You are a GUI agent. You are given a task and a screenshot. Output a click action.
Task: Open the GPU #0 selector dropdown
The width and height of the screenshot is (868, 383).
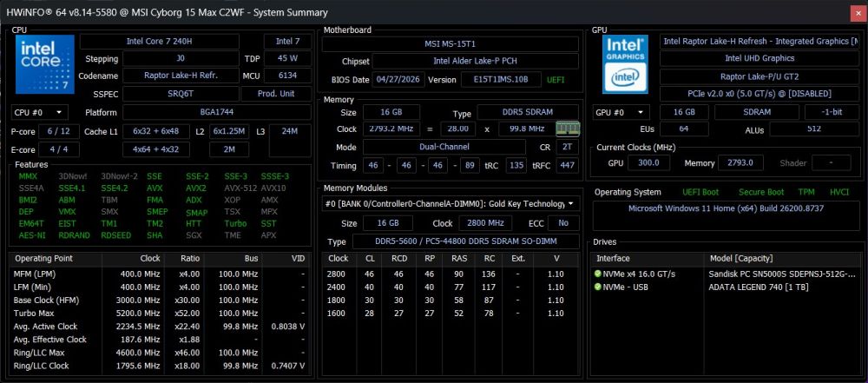(x=621, y=113)
